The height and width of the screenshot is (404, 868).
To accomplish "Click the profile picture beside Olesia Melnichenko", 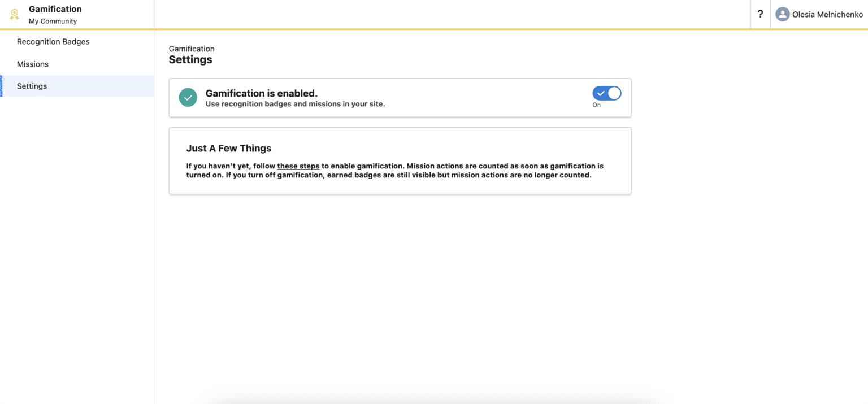I will click(x=782, y=14).
